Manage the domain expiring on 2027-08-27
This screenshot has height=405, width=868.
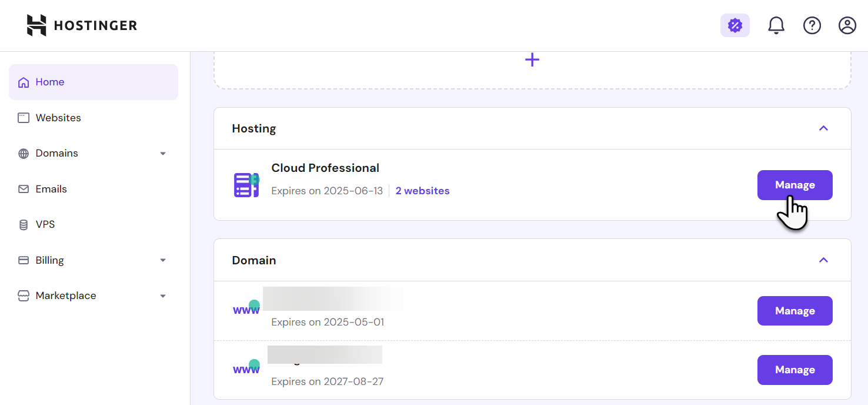(795, 370)
